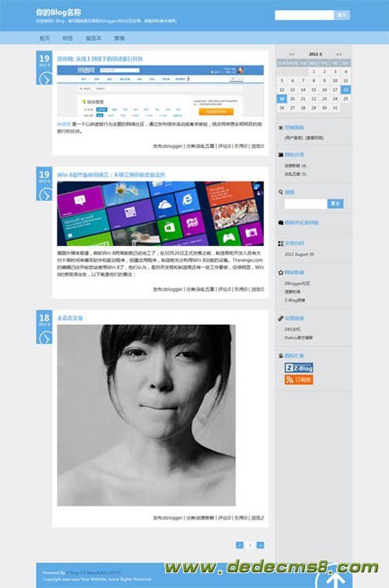This screenshot has width=389, height=588.
Task: Click the folder icon of the site categories widget
Action: [x=281, y=154]
